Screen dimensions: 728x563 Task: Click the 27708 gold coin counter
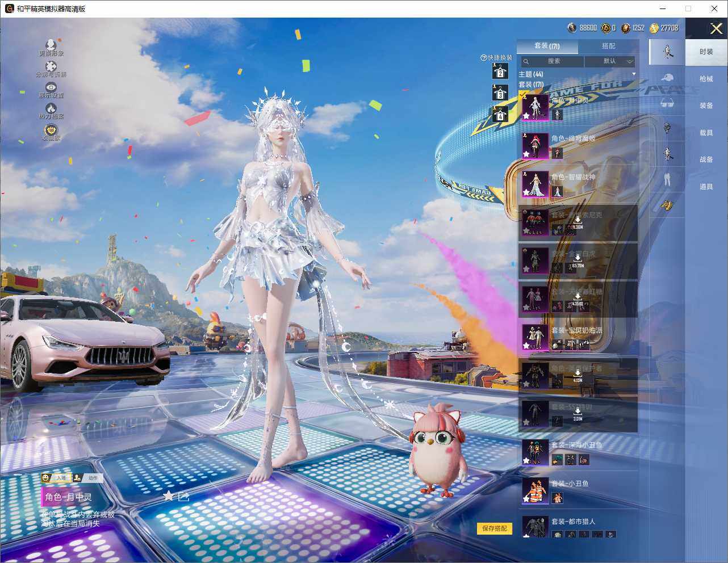pyautogui.click(x=664, y=28)
